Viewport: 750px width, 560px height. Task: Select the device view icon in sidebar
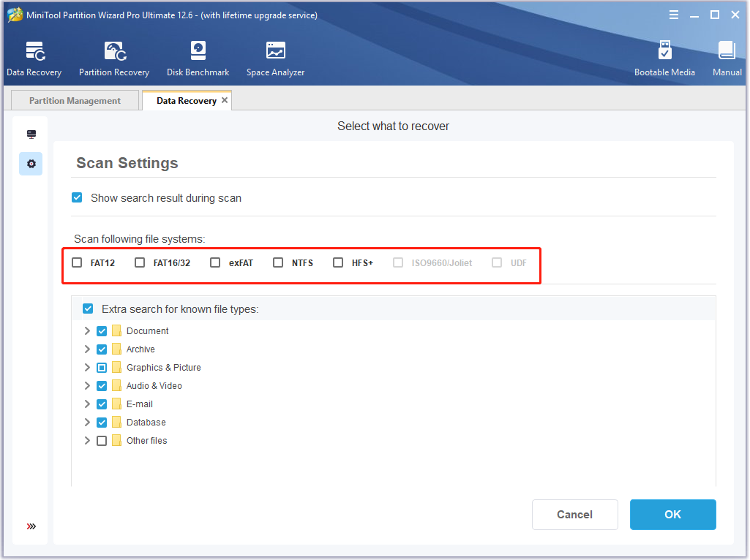(x=31, y=135)
